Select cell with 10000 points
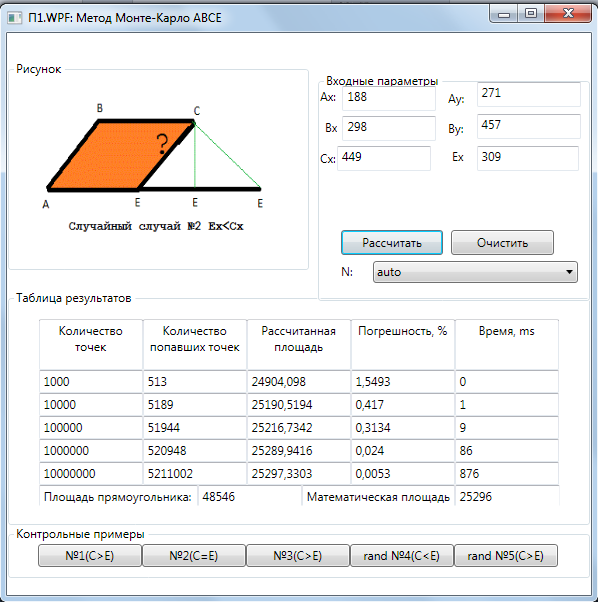The height and width of the screenshot is (602, 598). pyautogui.click(x=91, y=405)
